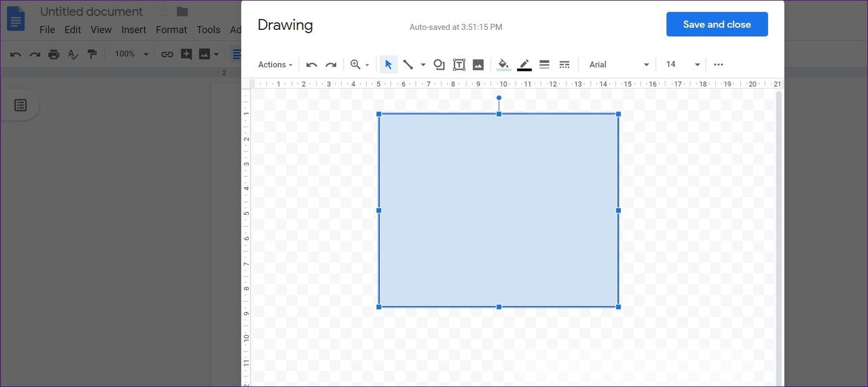Open the font size 14 dropdown
868x387 pixels.
[683, 65]
